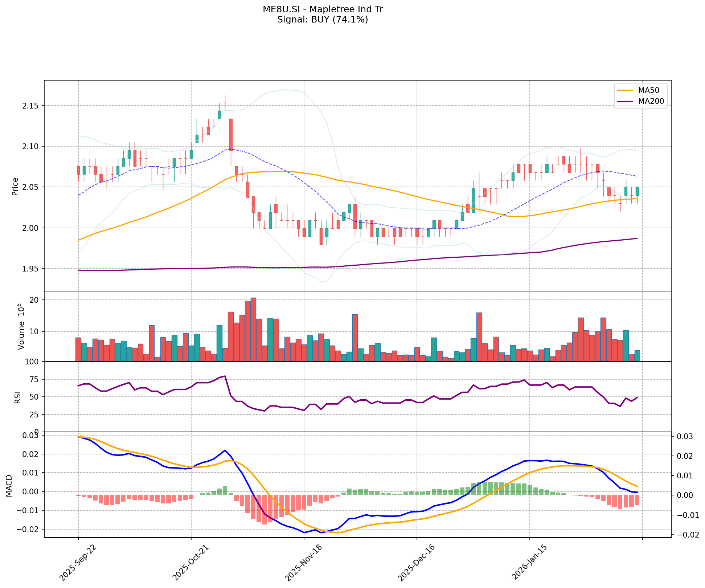Click the highest candlestick near 2.15

pyautogui.click(x=225, y=103)
